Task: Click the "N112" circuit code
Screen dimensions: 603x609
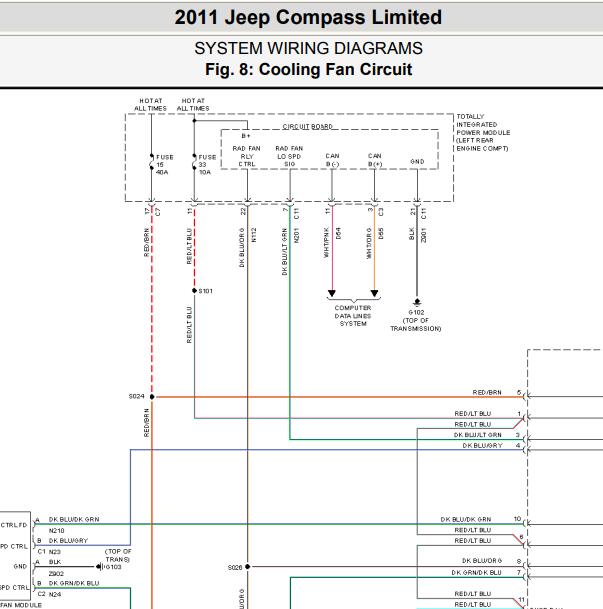Action: tap(254, 235)
